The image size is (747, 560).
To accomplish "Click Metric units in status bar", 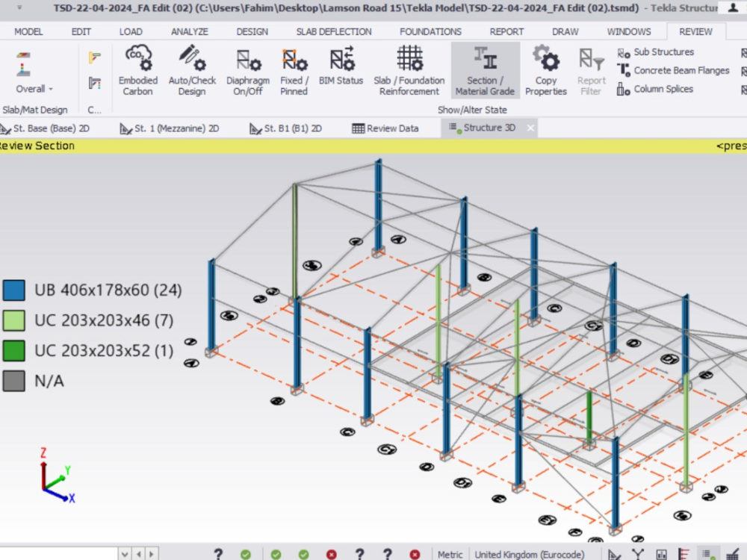I will click(450, 554).
